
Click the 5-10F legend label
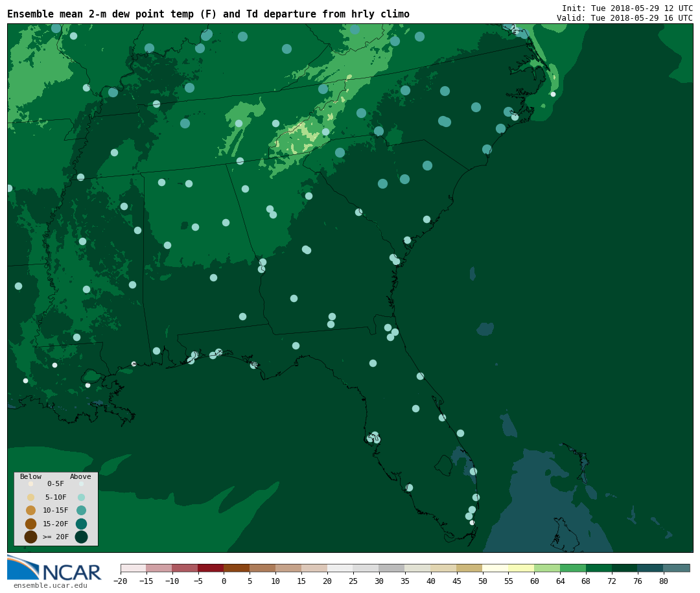[x=56, y=497]
